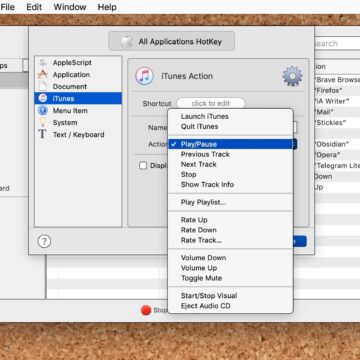Click the iTunes music note icon
Image resolution: width=360 pixels, height=360 pixels.
click(144, 76)
